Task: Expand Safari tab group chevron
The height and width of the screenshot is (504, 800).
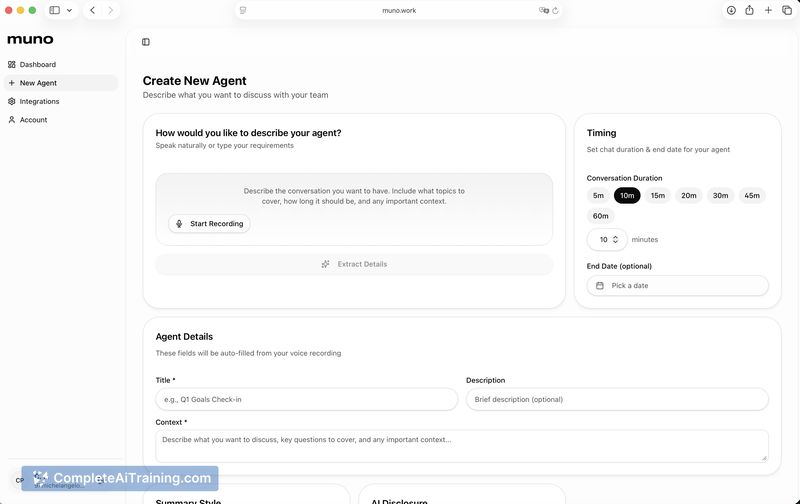Action: point(69,10)
